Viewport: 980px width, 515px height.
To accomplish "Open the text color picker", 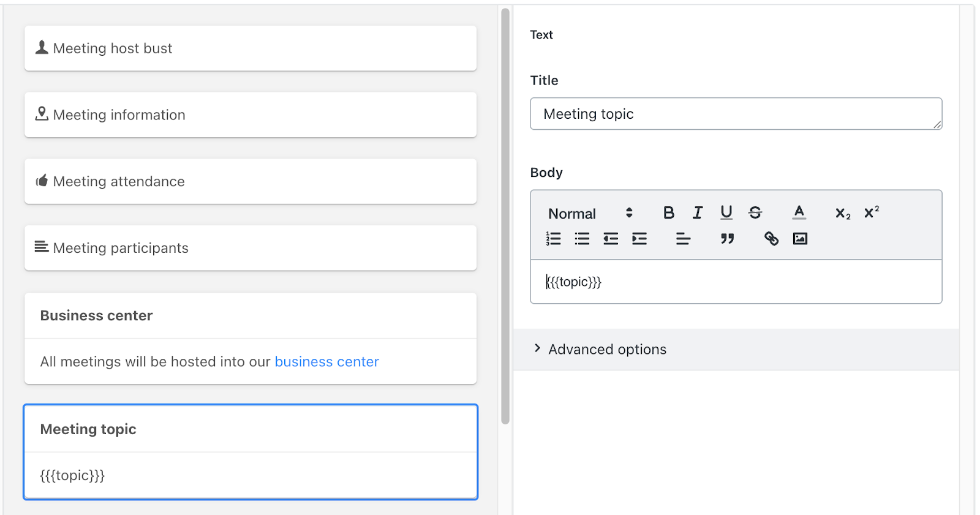I will point(799,212).
